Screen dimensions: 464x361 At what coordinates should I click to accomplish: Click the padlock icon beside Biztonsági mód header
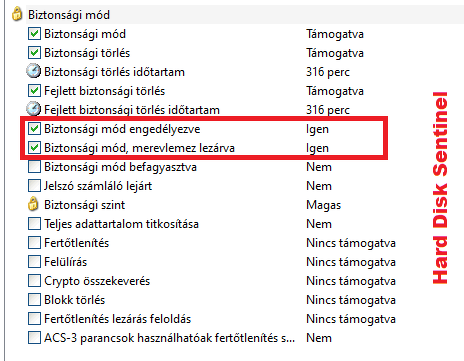[17, 15]
